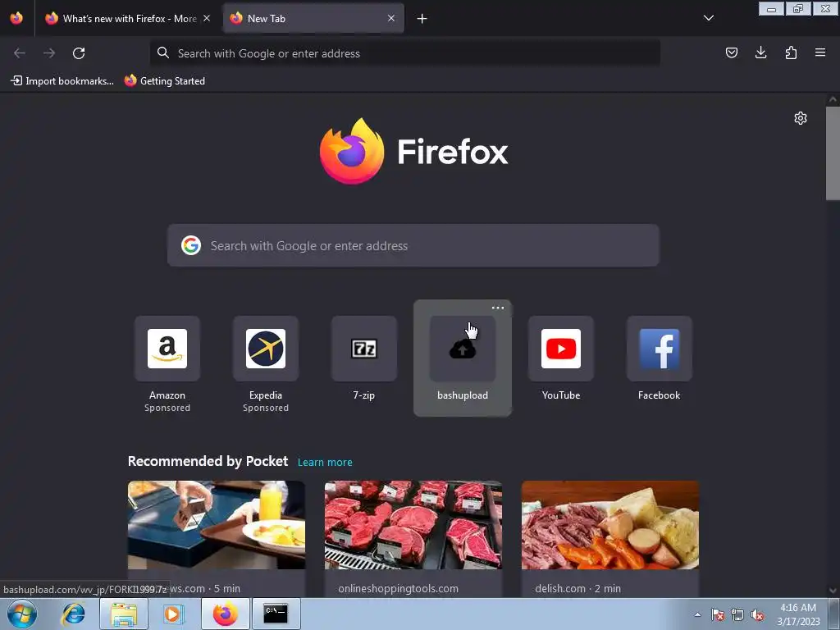Click the Action Center flag tray icon

pyautogui.click(x=718, y=615)
